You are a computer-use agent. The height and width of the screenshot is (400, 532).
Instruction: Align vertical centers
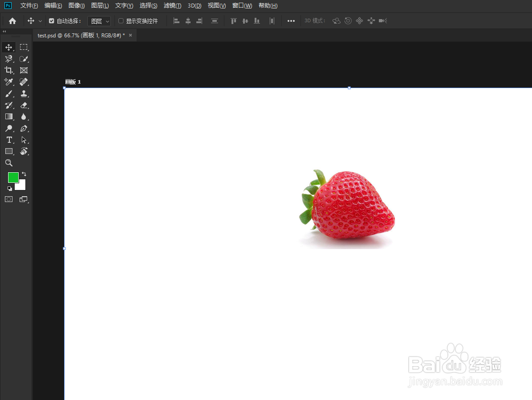click(x=245, y=21)
